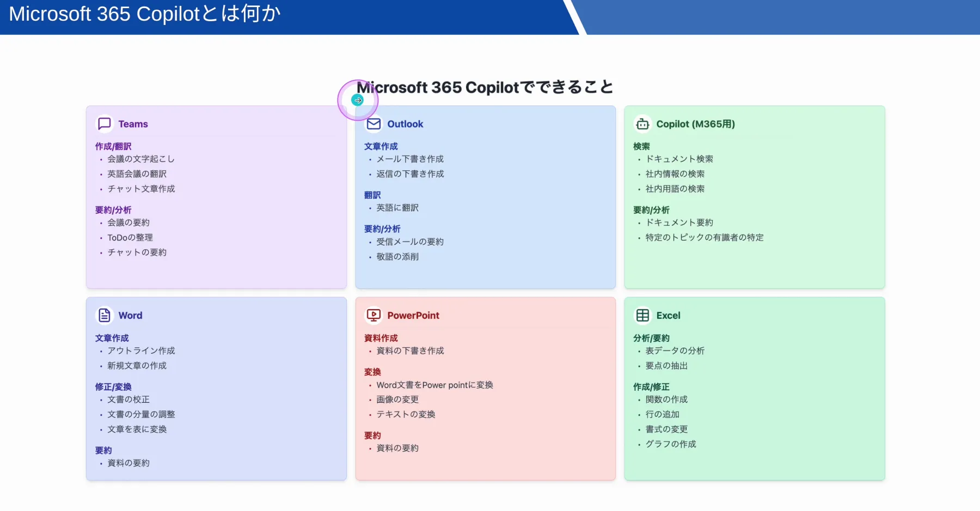Select '作成/修正' heading in the Excel card

[651, 387]
